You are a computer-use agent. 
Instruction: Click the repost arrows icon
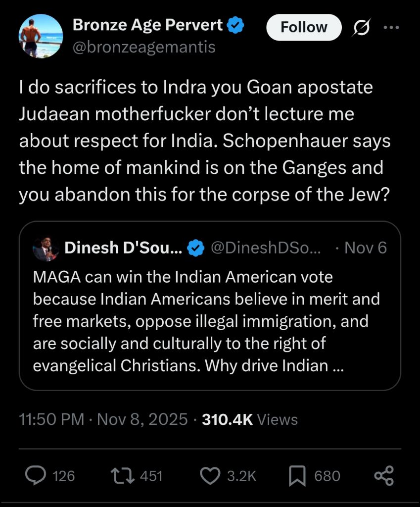[x=123, y=476]
